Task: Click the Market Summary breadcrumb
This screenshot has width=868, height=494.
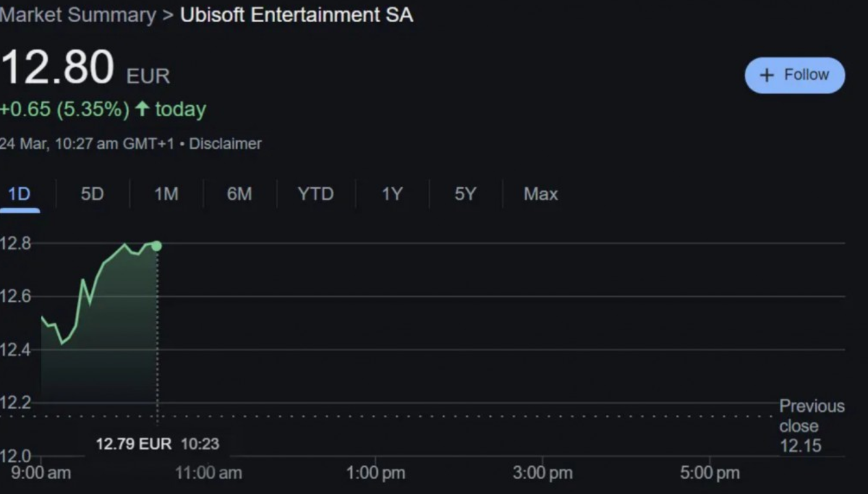Action: coord(78,15)
